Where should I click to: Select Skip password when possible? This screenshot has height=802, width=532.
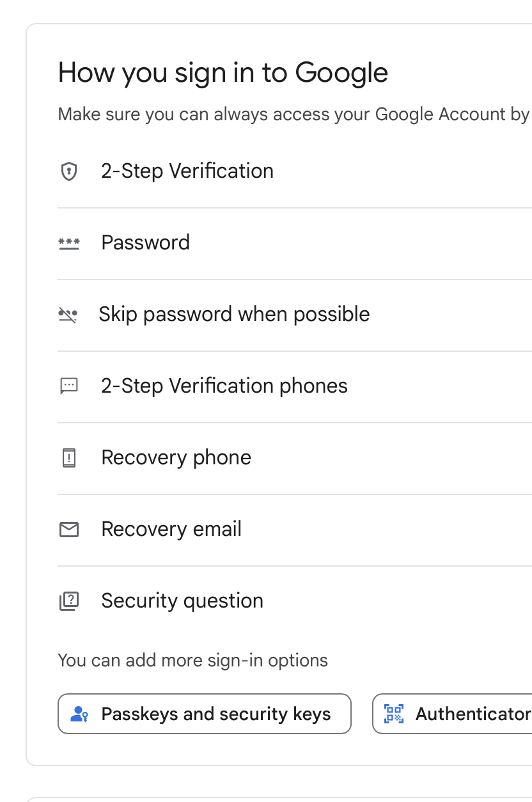[234, 315]
